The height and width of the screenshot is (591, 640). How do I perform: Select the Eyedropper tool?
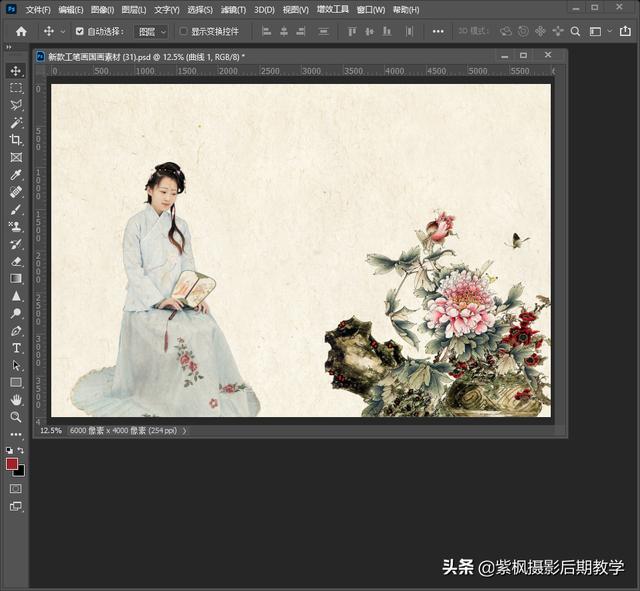(16, 175)
